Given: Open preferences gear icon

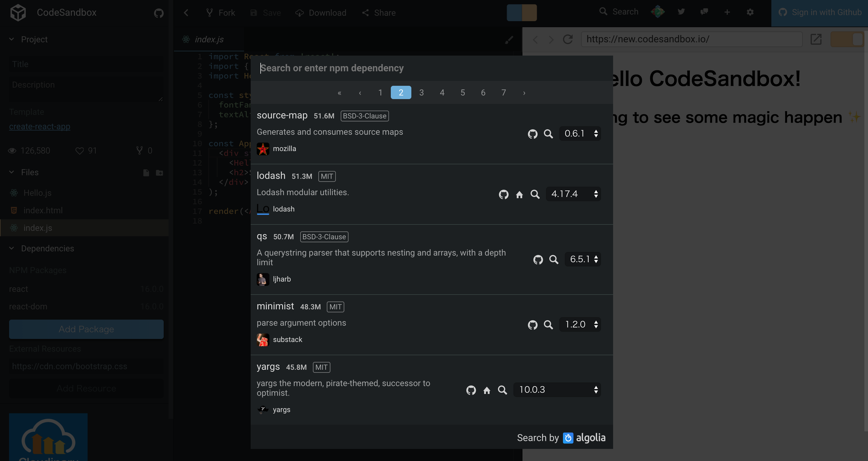Looking at the screenshot, I should (750, 12).
